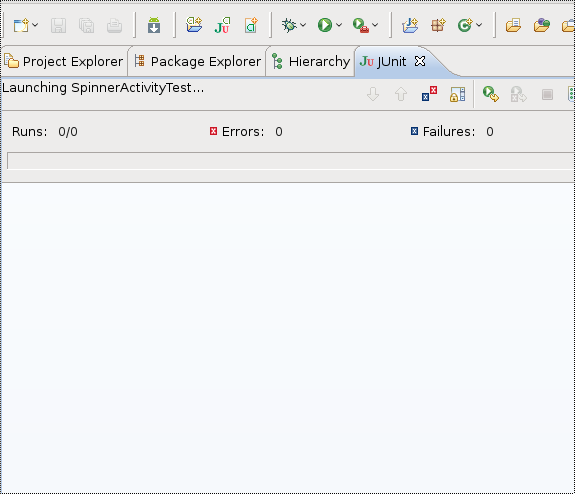
Task: Expand the Debug dropdown arrow
Action: [x=303, y=25]
